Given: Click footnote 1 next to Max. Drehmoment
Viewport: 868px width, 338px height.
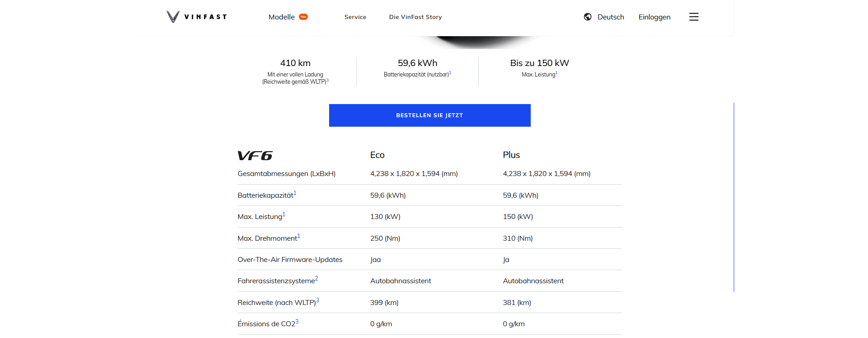Looking at the screenshot, I should point(298,235).
